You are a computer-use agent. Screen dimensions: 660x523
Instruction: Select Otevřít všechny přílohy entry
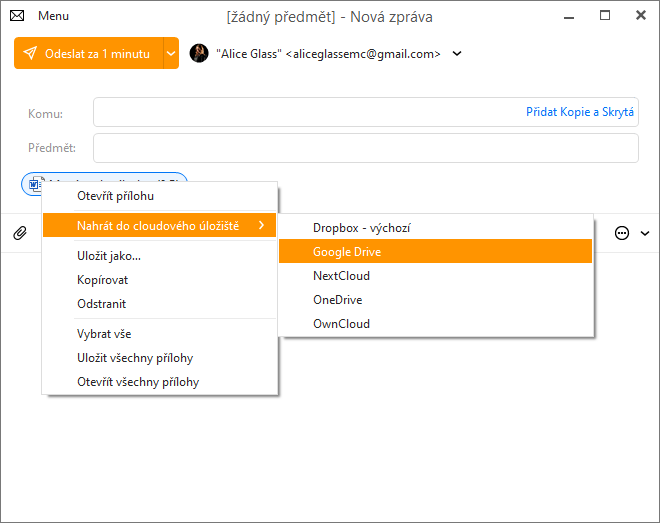(x=160, y=382)
